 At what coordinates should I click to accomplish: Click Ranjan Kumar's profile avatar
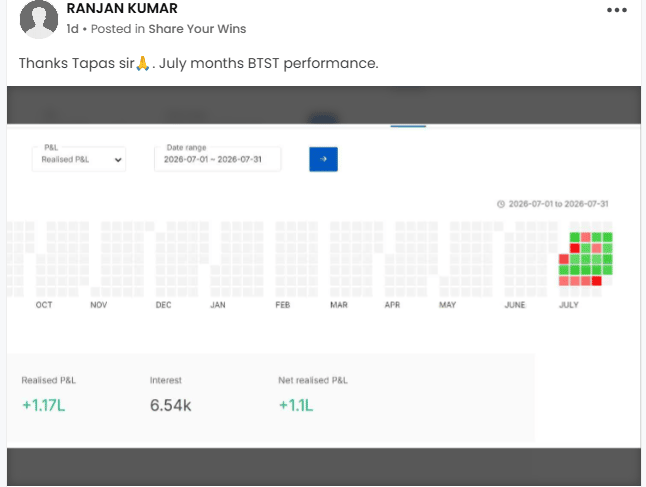(39, 19)
